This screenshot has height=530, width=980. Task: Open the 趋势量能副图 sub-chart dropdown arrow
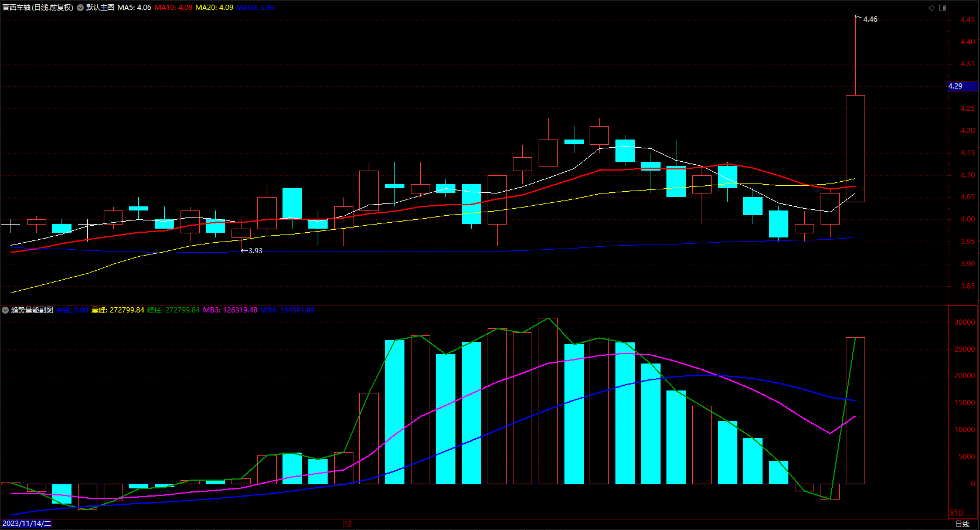click(x=5, y=310)
